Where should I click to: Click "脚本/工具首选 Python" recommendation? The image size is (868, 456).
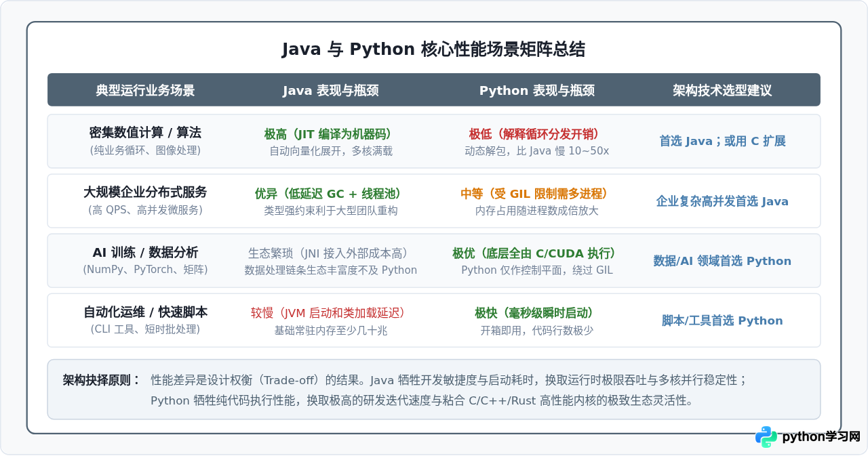(x=722, y=320)
